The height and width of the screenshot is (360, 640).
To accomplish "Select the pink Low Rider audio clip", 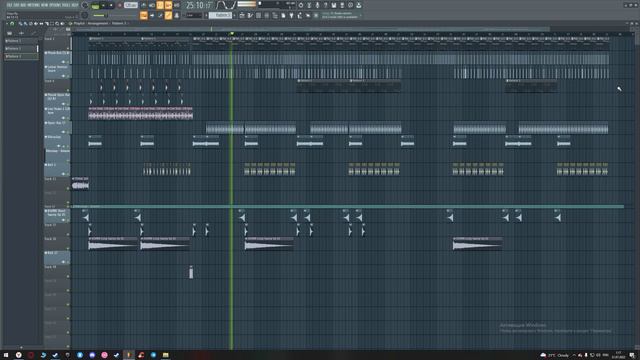I will coord(140,113).
